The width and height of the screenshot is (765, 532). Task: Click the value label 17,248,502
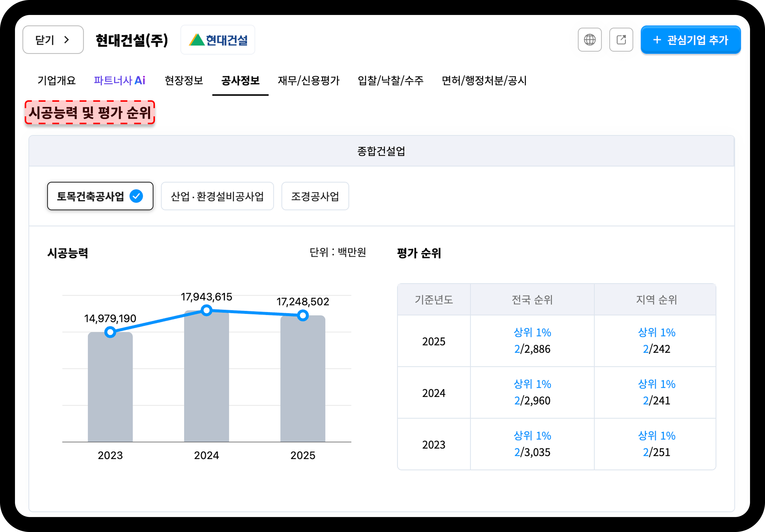[x=303, y=302]
